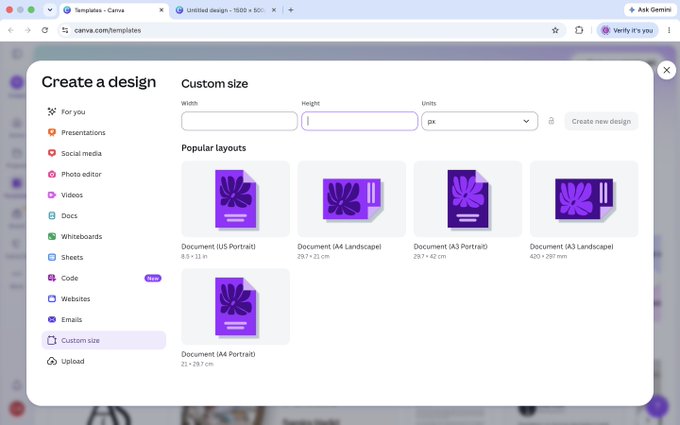The image size is (680, 425).
Task: Select the Videos category icon
Action: point(52,195)
